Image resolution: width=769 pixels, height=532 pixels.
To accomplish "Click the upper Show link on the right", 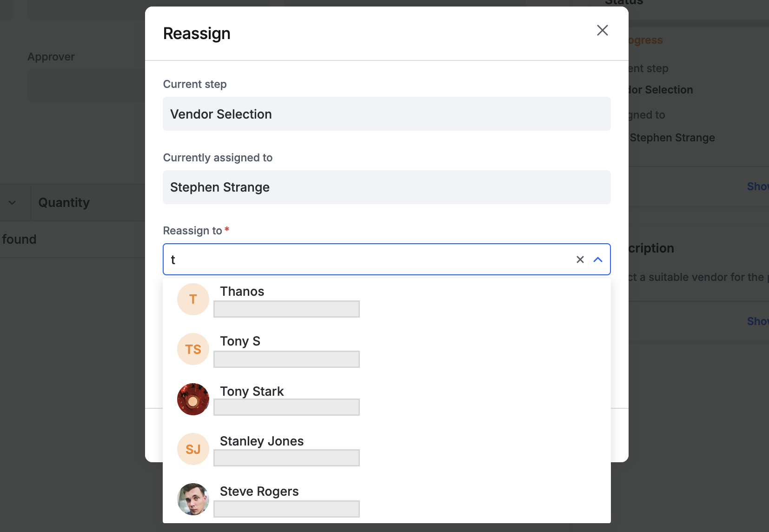I will coord(757,186).
